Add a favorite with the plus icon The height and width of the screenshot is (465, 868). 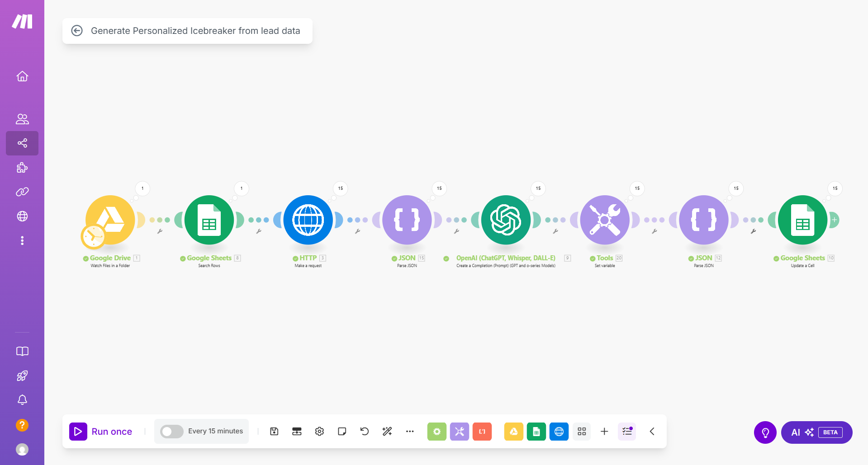(x=604, y=432)
